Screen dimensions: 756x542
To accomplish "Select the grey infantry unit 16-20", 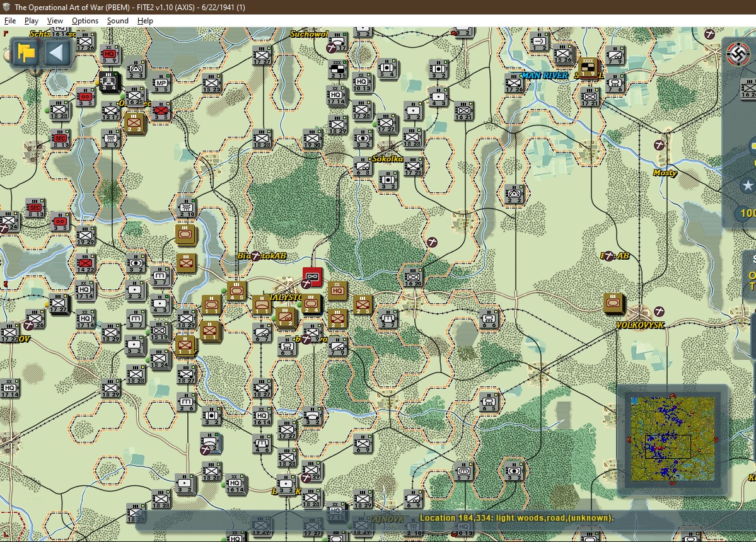I will (413, 277).
